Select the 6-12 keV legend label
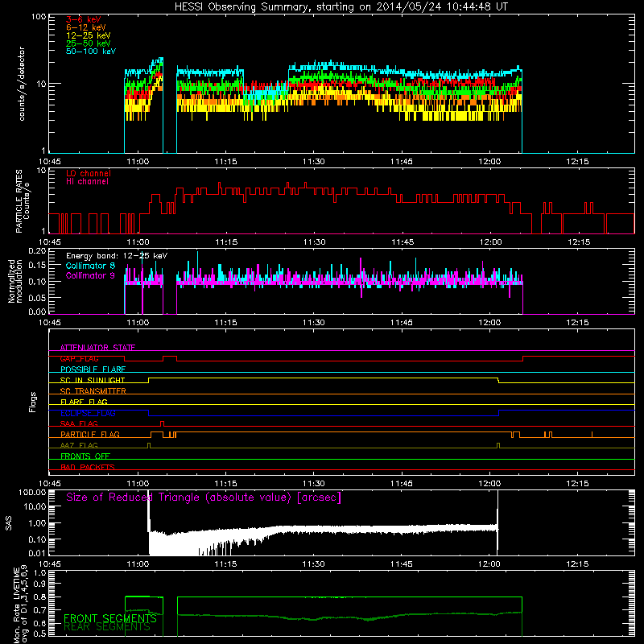 click(x=86, y=27)
